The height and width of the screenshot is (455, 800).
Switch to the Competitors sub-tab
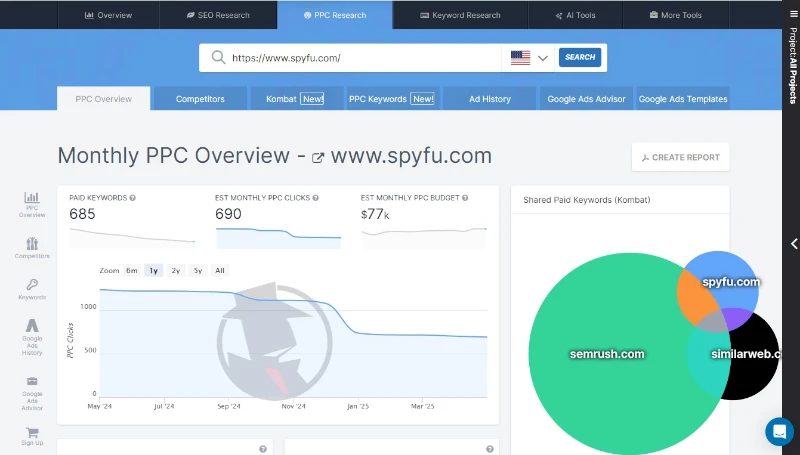200,98
